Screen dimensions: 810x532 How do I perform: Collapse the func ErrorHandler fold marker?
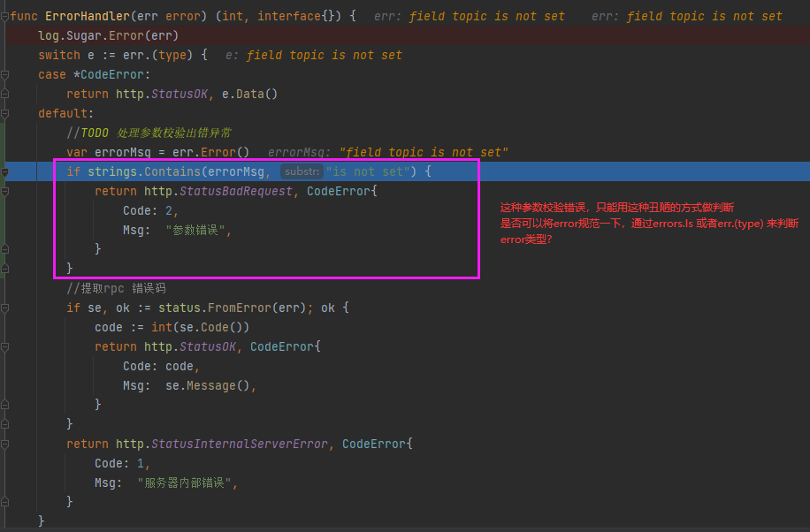tap(4, 17)
